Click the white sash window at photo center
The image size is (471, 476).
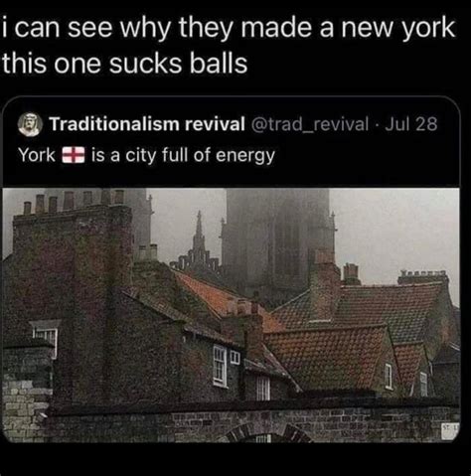(x=220, y=366)
